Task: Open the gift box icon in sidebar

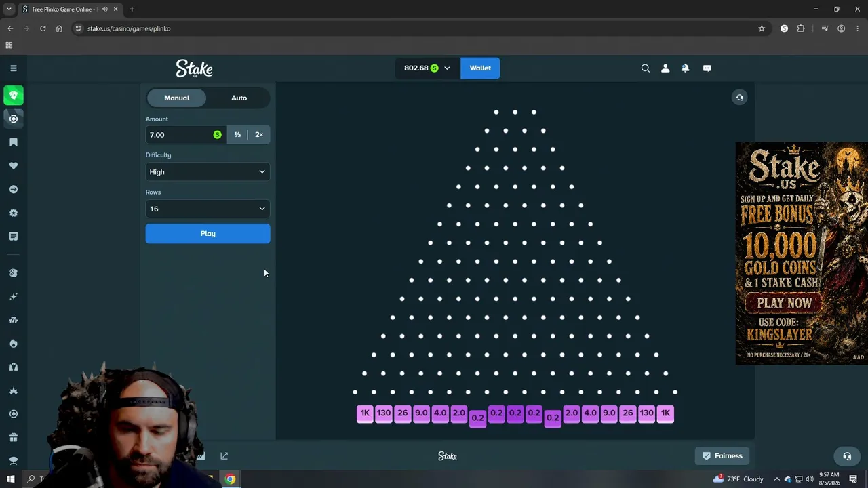Action: click(14, 437)
